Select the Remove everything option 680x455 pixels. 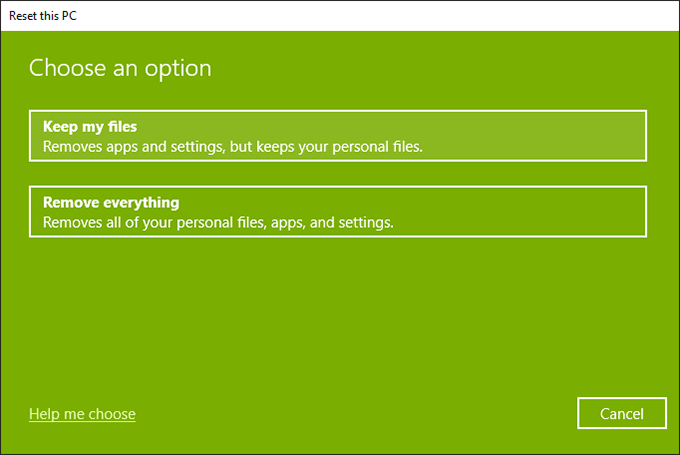(338, 212)
